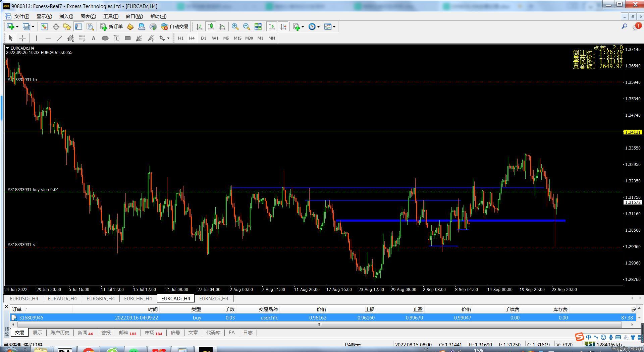The height and width of the screenshot is (352, 644).
Task: Toggle 自动交易 auto trading
Action: point(174,26)
